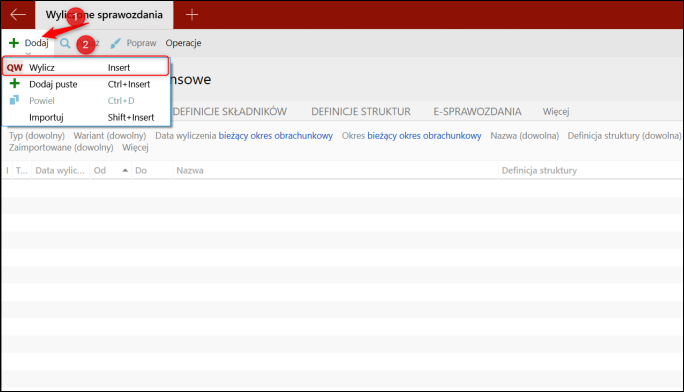Click the Popraw pencil icon

(x=116, y=43)
